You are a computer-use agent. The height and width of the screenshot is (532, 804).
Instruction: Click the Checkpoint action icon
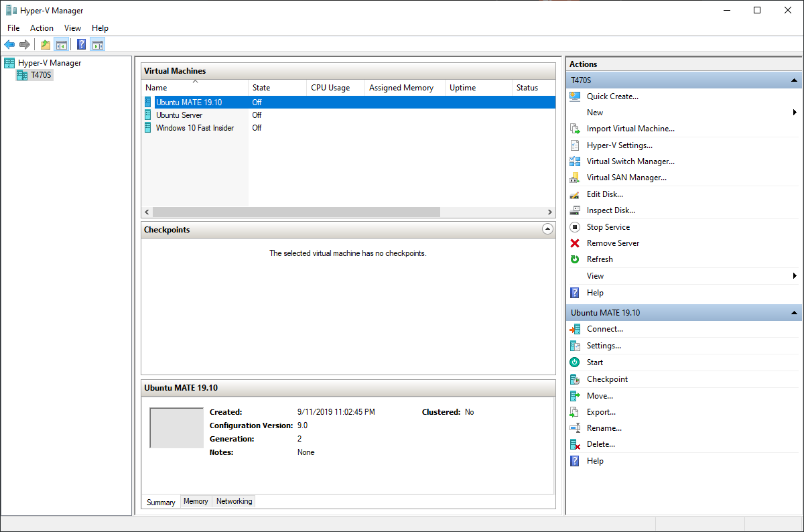[x=574, y=379]
